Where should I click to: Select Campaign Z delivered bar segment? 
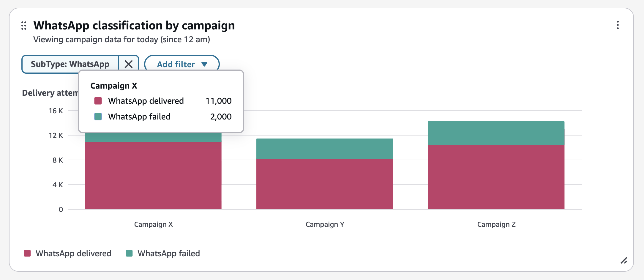pyautogui.click(x=496, y=177)
